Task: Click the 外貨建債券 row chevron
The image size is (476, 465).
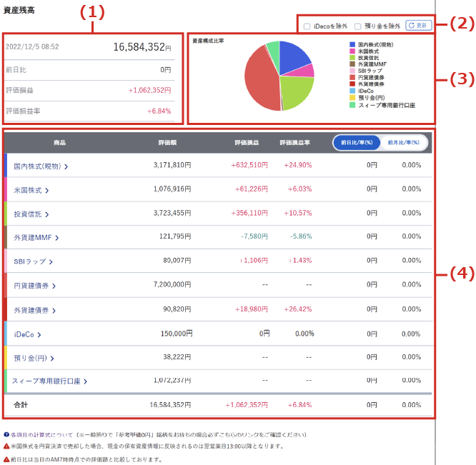Action: [54, 310]
